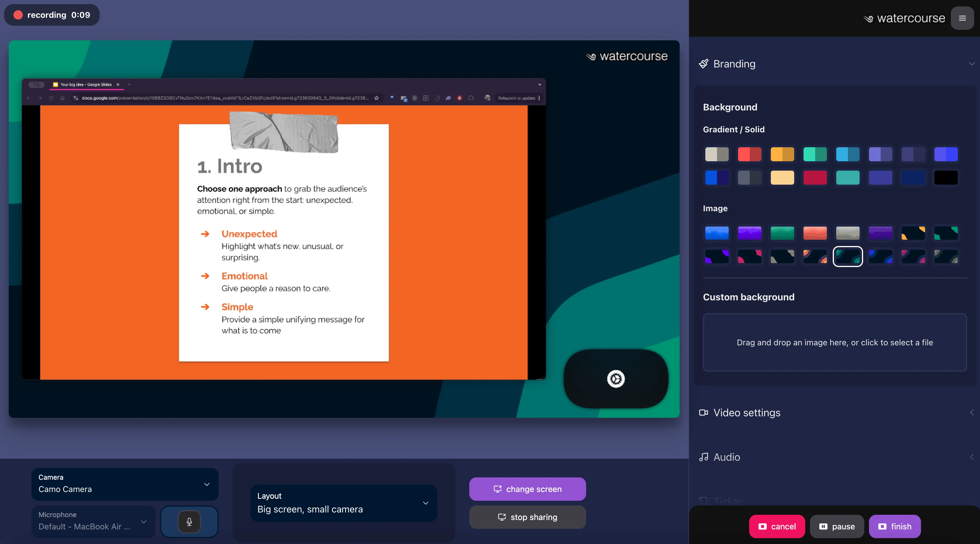Stop sharing the screen
The width and height of the screenshot is (980, 544).
pos(527,517)
